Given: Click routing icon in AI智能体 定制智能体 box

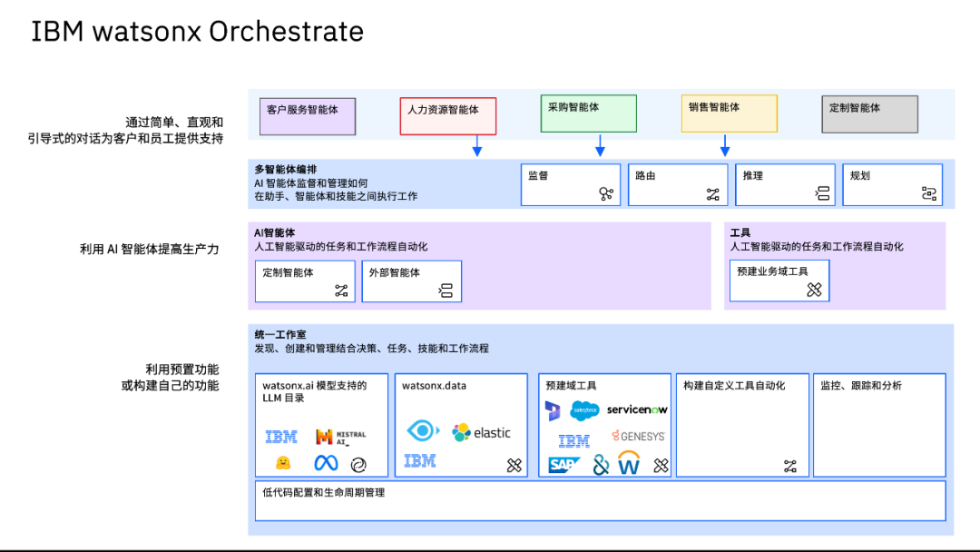Looking at the screenshot, I should [341, 291].
